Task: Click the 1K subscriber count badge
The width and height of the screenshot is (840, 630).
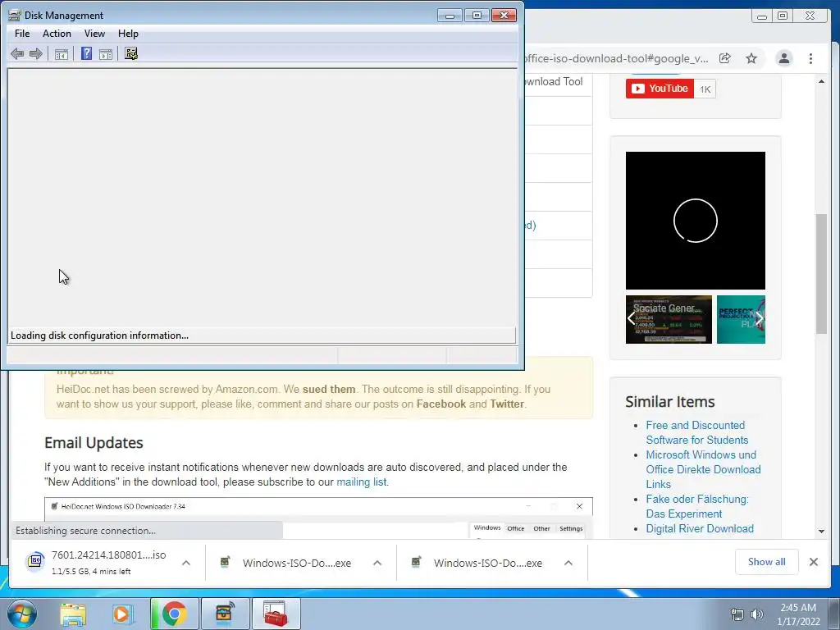Action: [705, 89]
